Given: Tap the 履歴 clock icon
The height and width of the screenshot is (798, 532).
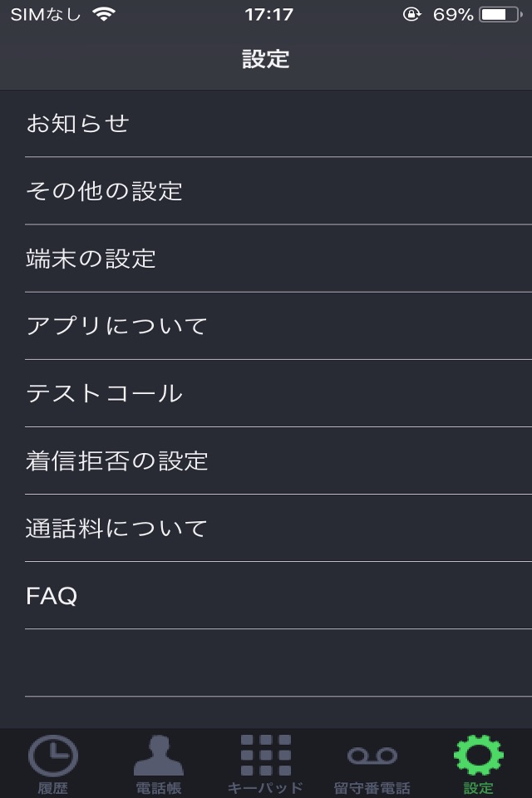Looking at the screenshot, I should point(53,756).
